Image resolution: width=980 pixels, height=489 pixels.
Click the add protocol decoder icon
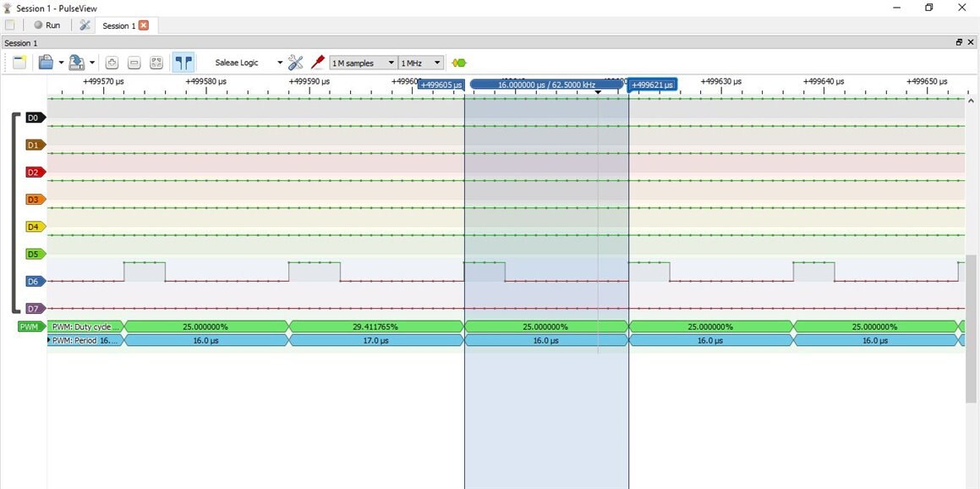coord(459,63)
